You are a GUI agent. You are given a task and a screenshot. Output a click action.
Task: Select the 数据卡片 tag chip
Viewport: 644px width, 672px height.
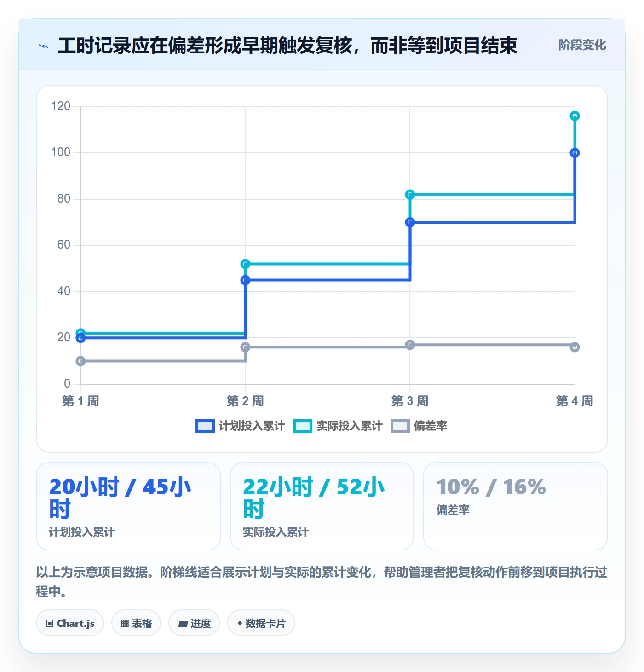[261, 623]
